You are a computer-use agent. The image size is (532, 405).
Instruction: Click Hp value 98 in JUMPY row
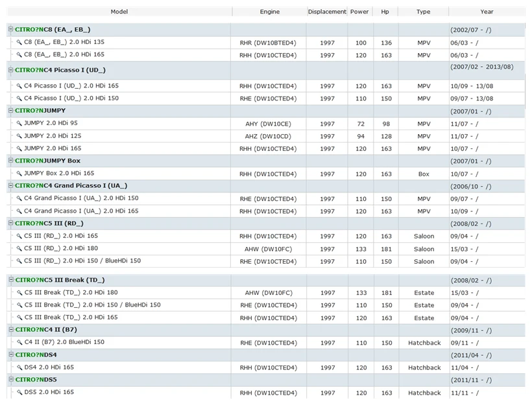click(x=386, y=124)
